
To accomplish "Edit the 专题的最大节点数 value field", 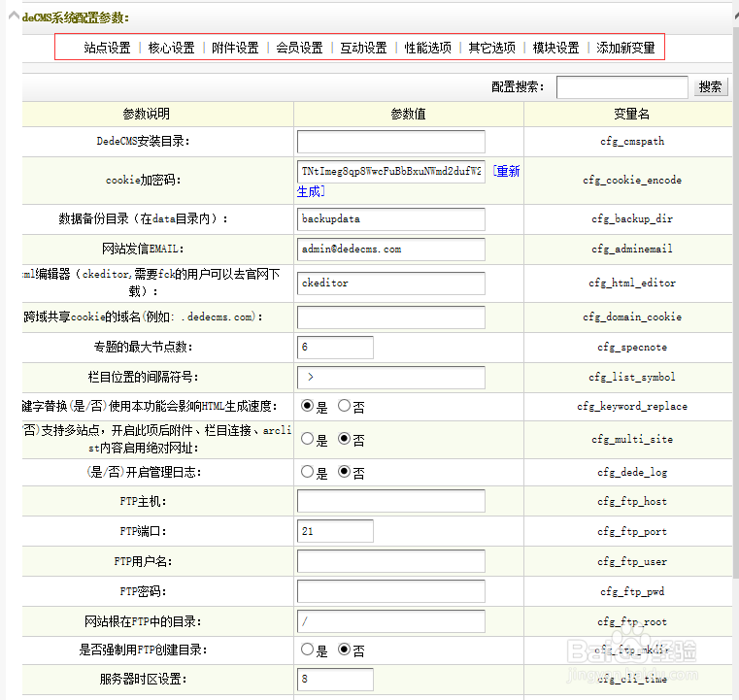I will tap(335, 348).
